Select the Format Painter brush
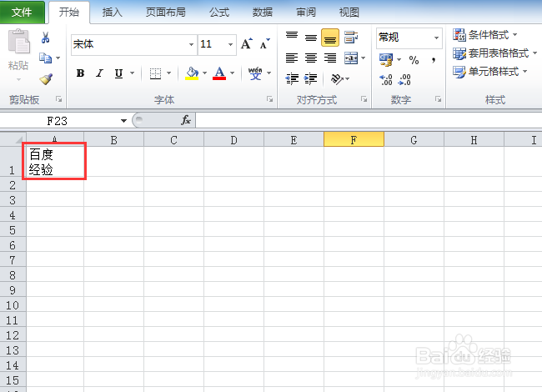Screen dimensions: 542x392 (46, 79)
